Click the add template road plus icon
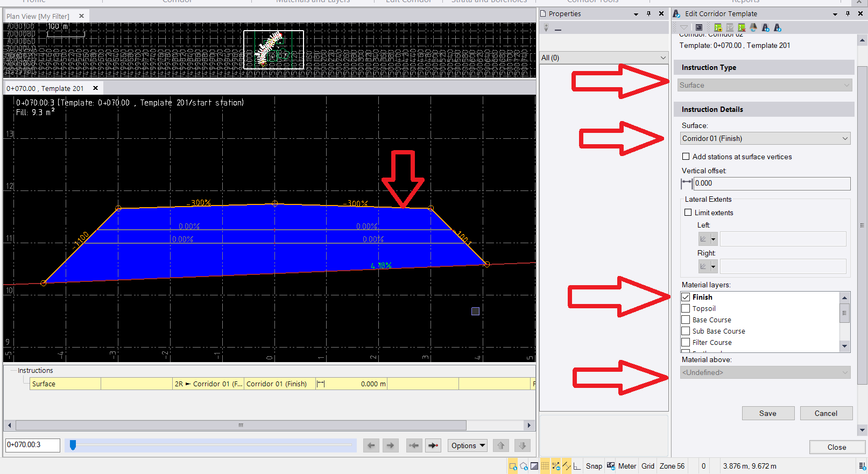The width and height of the screenshot is (868, 474). 765,27
